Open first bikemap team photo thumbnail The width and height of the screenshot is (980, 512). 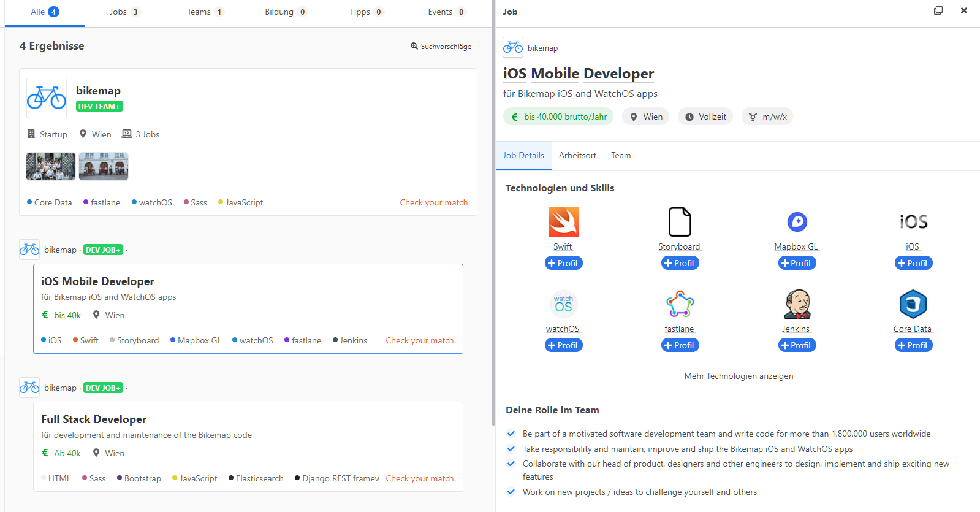tap(51, 166)
